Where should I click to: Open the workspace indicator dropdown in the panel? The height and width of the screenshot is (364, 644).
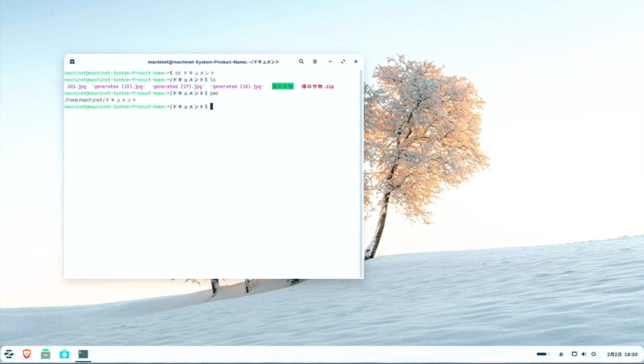point(543,354)
